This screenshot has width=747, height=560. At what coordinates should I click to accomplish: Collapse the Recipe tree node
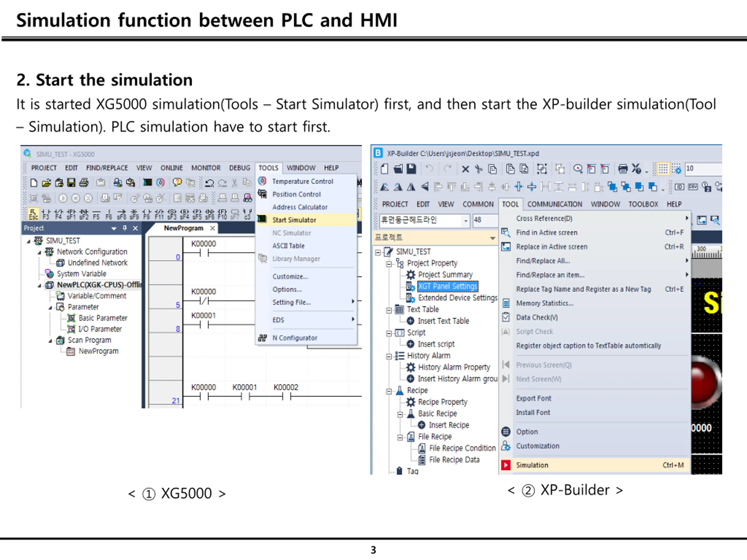coord(389,391)
